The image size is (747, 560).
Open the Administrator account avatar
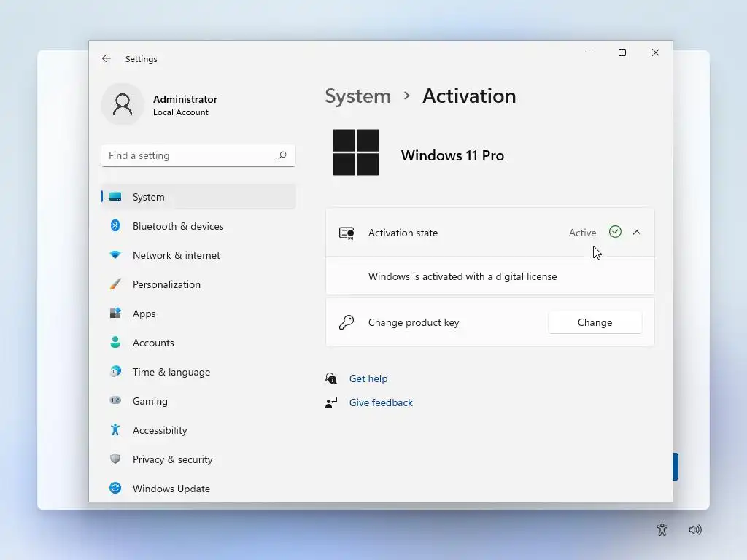(123, 104)
